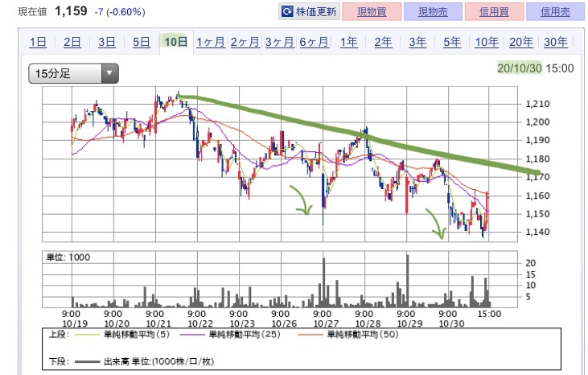Image resolution: width=588 pixels, height=375 pixels.
Task: Open the 15分足 interval dropdown
Action: pyautogui.click(x=73, y=73)
